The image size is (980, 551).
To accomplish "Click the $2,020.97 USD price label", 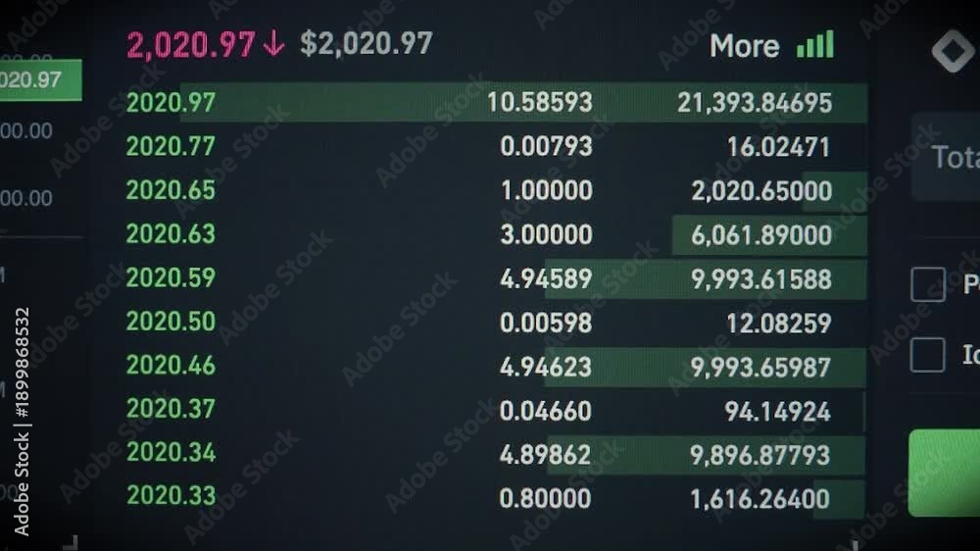I will (367, 44).
